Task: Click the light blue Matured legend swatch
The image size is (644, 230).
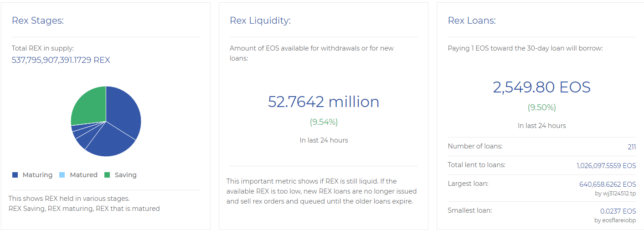Action: [x=62, y=175]
